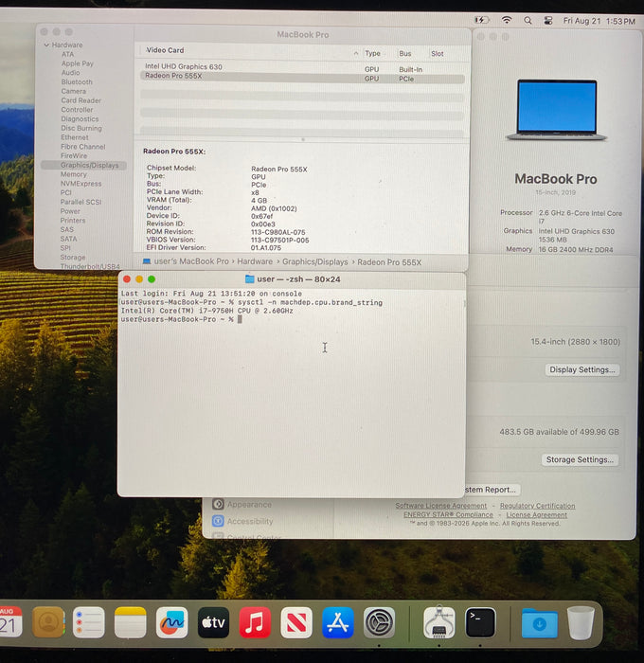This screenshot has width=644, height=663.
Task: Open Spotlight search from the menu bar
Action: pyautogui.click(x=528, y=20)
